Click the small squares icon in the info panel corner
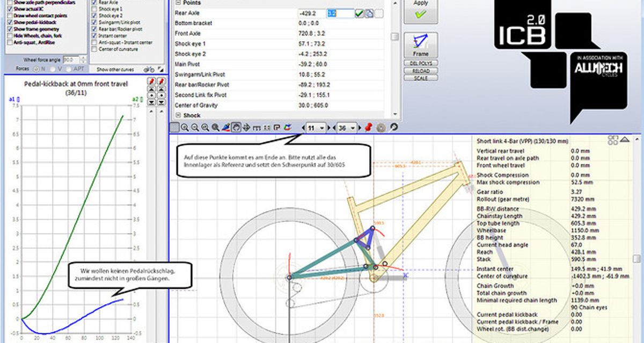Image resolution: width=644 pixels, height=343 pixels. coord(612,140)
